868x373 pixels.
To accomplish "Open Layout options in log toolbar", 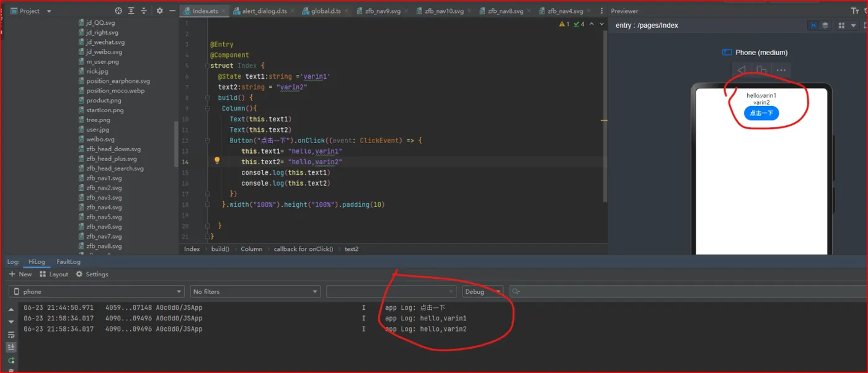I will point(54,274).
